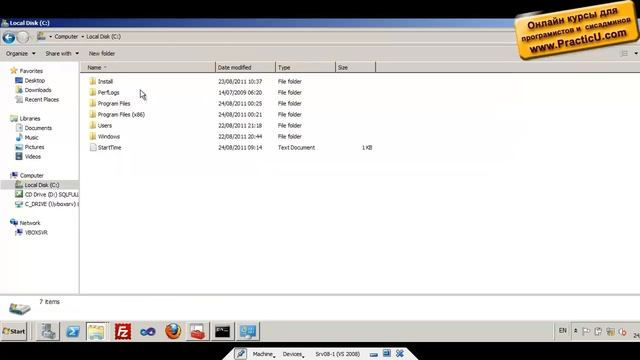Click the 1 KB size value

[367, 148]
